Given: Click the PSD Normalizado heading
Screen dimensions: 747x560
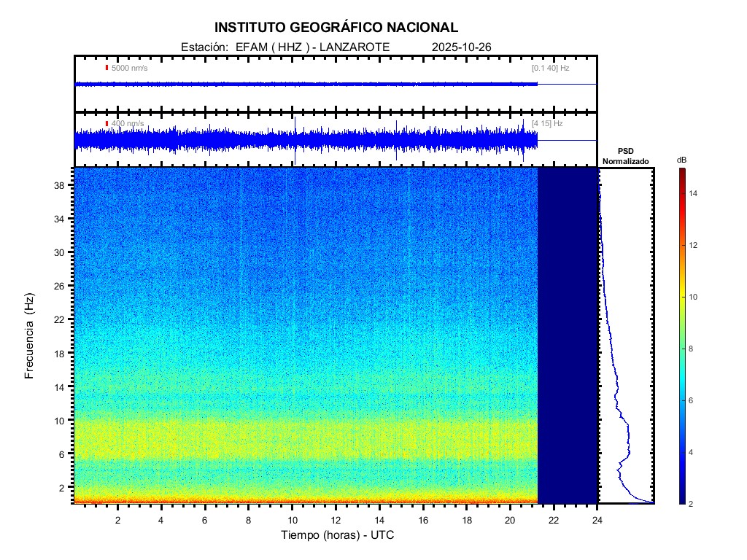Looking at the screenshot, I should (625, 157).
